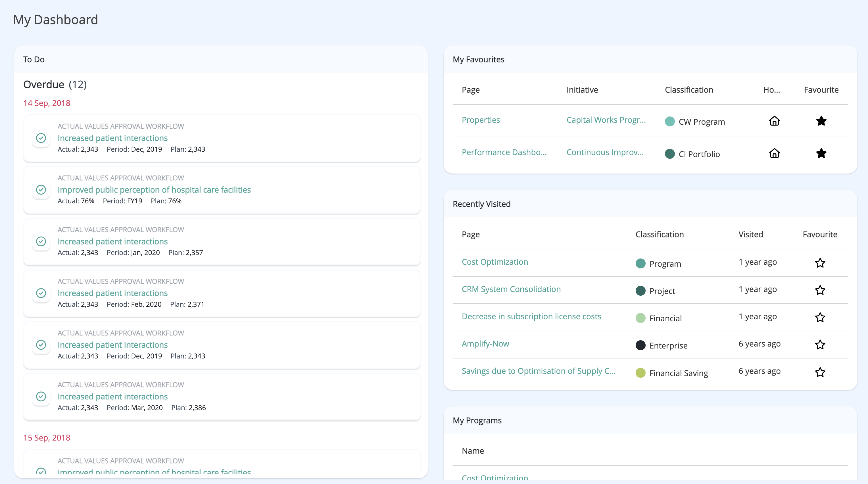Click the Project classification colour dot

click(x=640, y=291)
